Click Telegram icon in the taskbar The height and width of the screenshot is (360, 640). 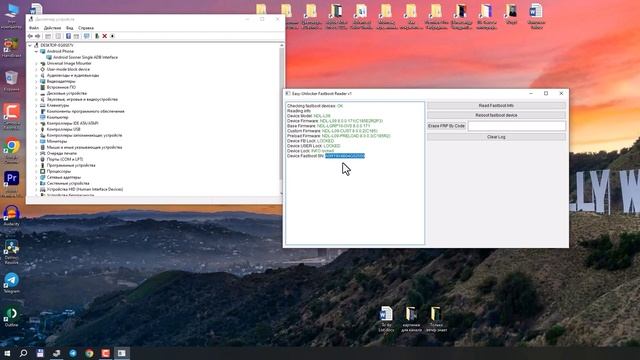(x=73, y=353)
